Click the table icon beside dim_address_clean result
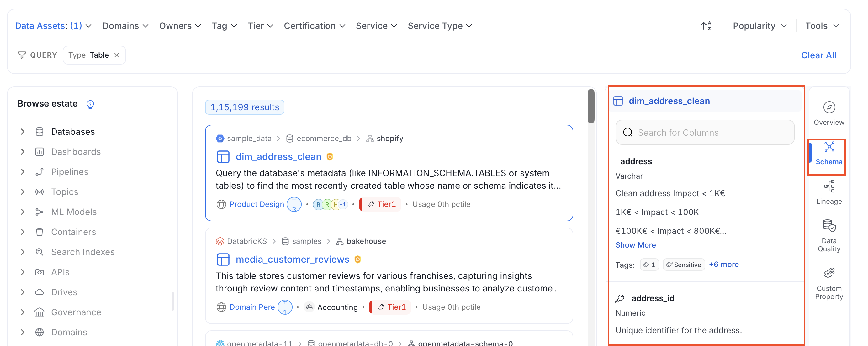868x346 pixels. point(223,157)
